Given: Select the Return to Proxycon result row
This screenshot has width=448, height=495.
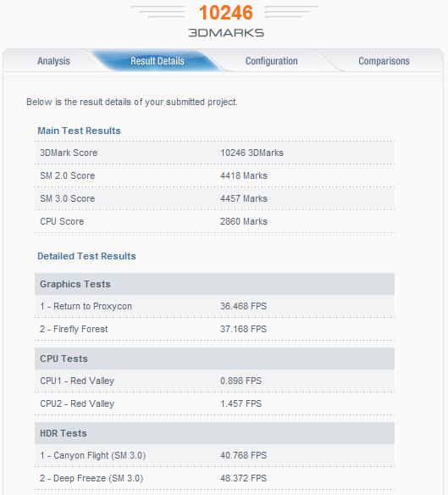Looking at the screenshot, I should (x=214, y=306).
